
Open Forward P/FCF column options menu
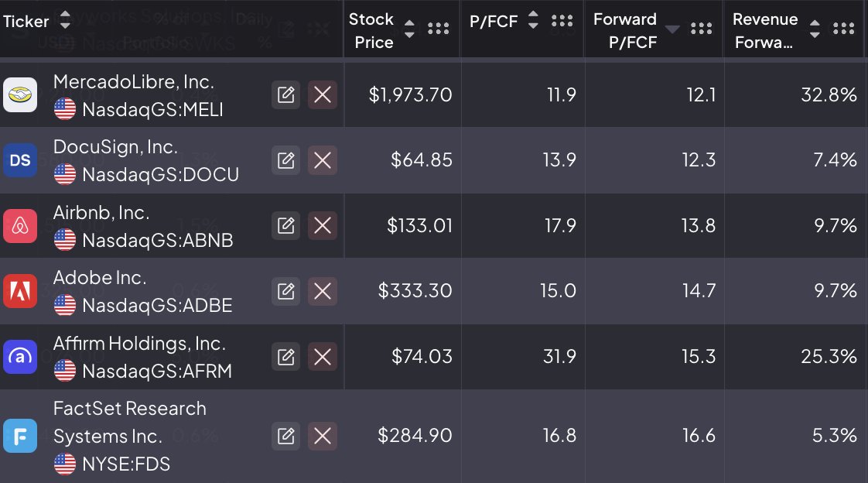click(702, 29)
